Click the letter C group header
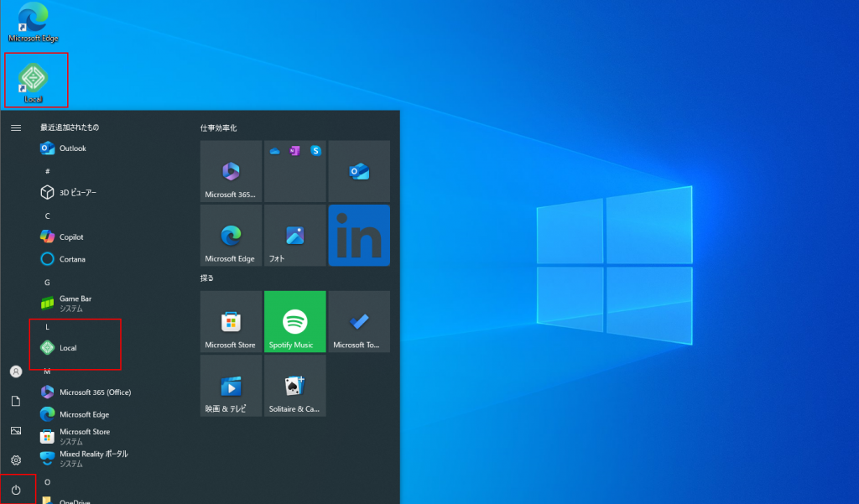 [x=48, y=216]
